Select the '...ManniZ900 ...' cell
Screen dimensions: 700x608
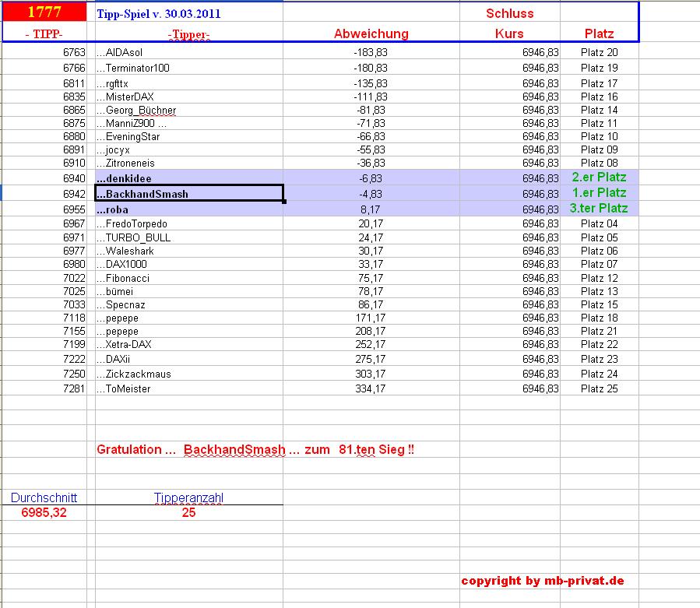pyautogui.click(x=189, y=123)
